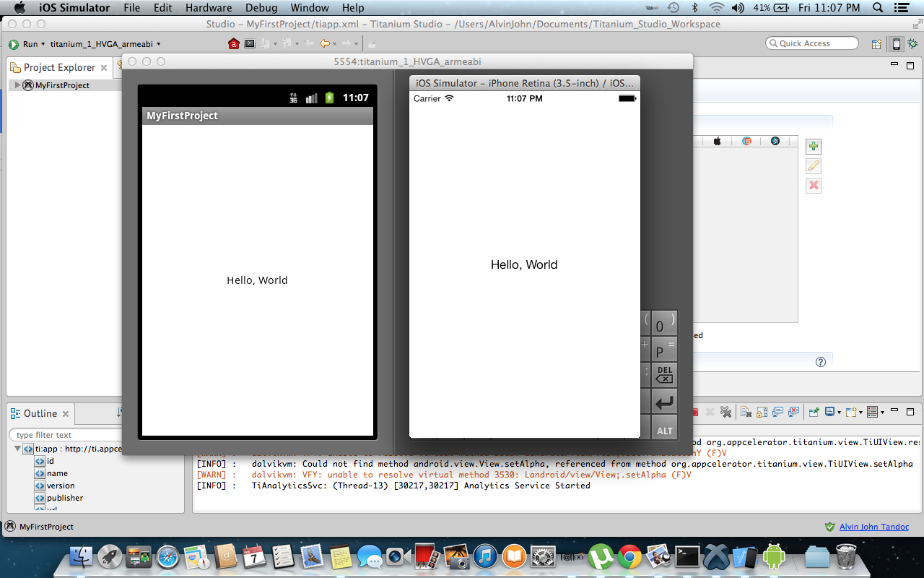Viewport: 924px width, 578px height.
Task: Close the Outline view tab
Action: coord(66,414)
